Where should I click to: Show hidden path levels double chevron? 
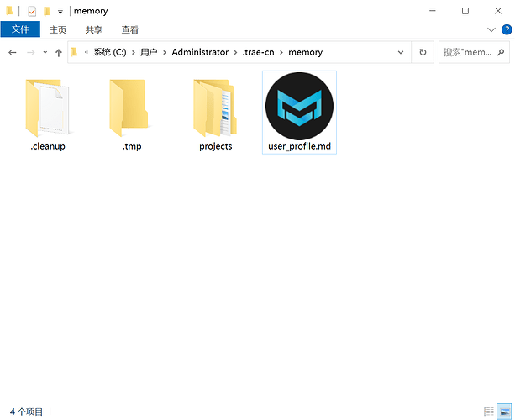(x=87, y=52)
